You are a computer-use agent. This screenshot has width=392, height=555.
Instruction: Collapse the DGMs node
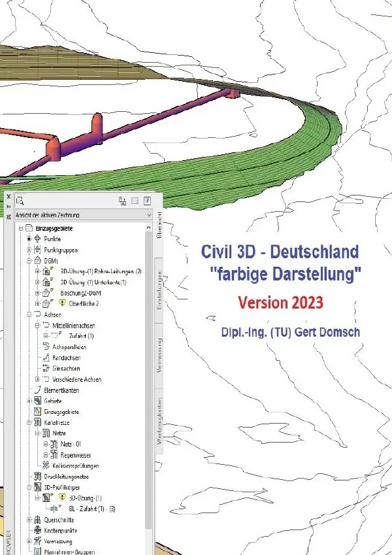click(29, 261)
